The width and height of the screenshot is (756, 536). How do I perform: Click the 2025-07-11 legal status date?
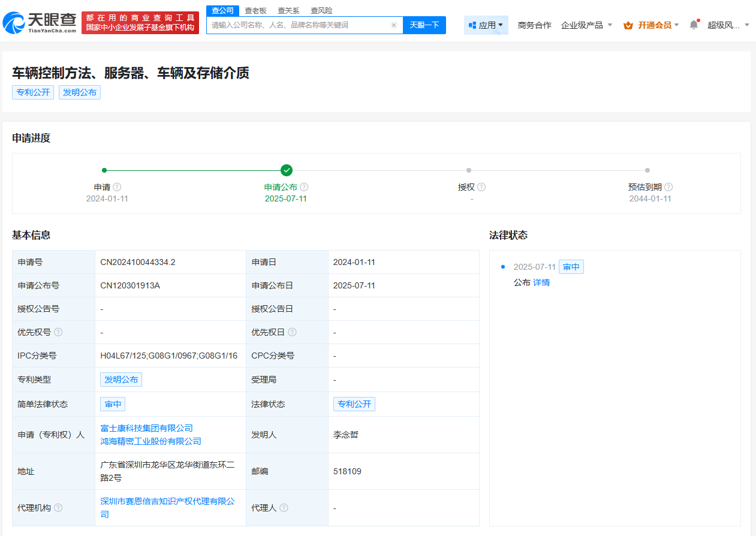[x=535, y=267]
